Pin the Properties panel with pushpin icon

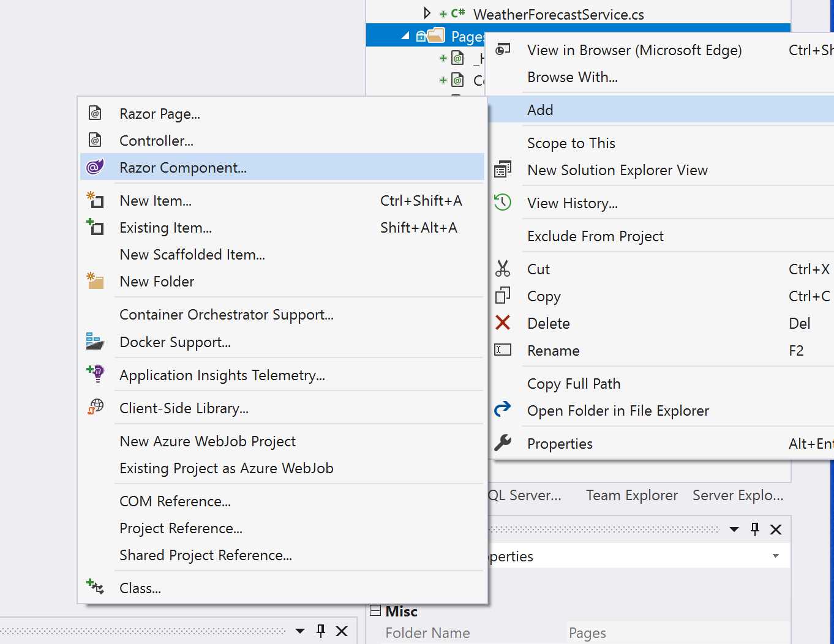[x=755, y=530]
